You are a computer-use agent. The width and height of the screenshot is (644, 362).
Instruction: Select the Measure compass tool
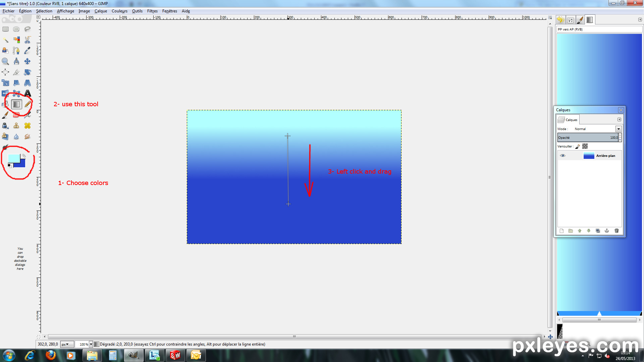(x=16, y=61)
